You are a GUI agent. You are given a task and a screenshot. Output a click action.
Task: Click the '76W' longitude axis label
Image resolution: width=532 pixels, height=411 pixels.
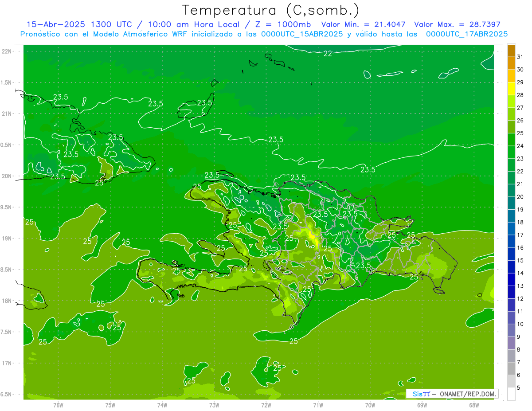58,405
